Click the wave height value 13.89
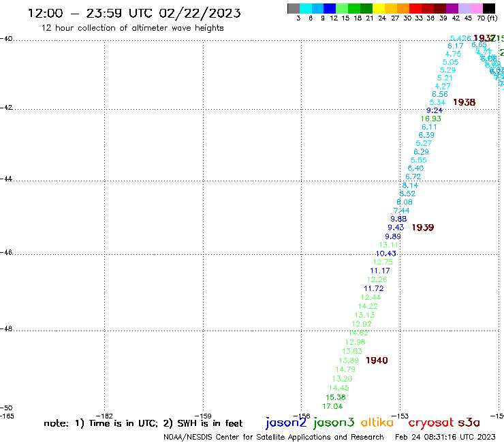This screenshot has height=443, width=504. pyautogui.click(x=349, y=361)
